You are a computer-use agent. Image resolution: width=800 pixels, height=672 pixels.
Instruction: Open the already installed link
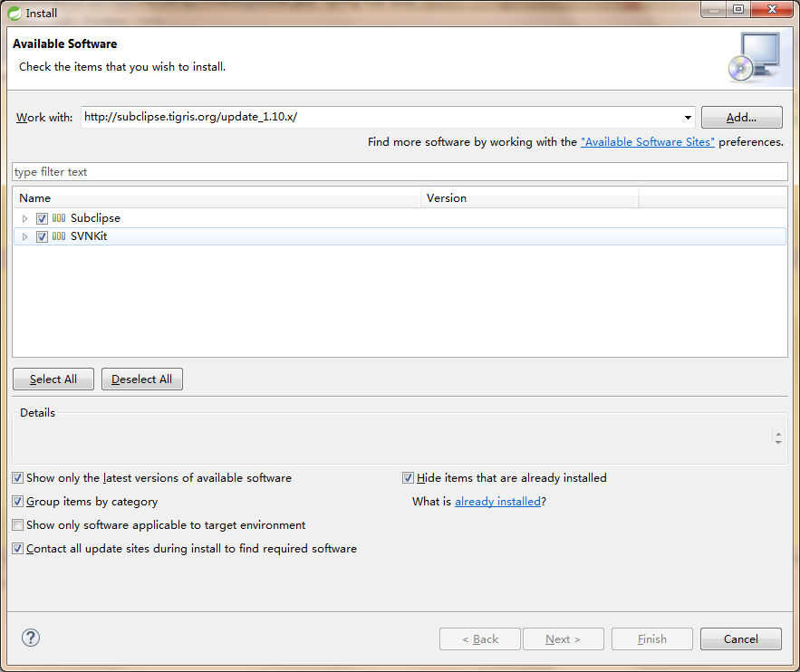coord(497,501)
